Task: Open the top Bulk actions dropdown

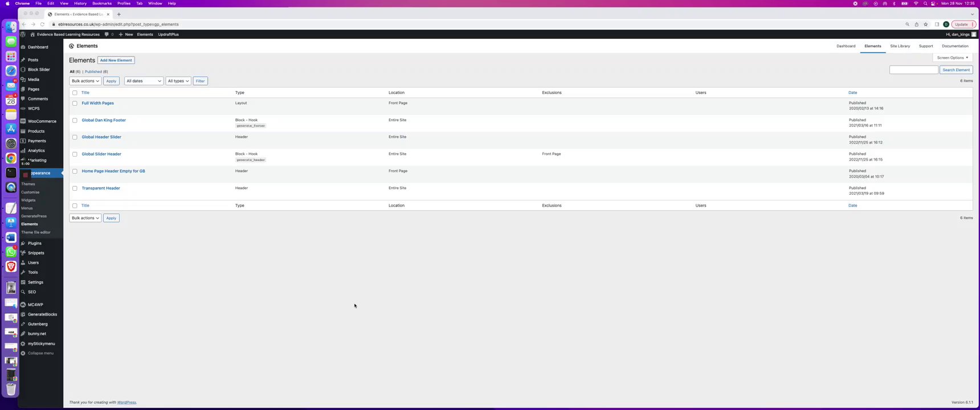Action: 85,81
